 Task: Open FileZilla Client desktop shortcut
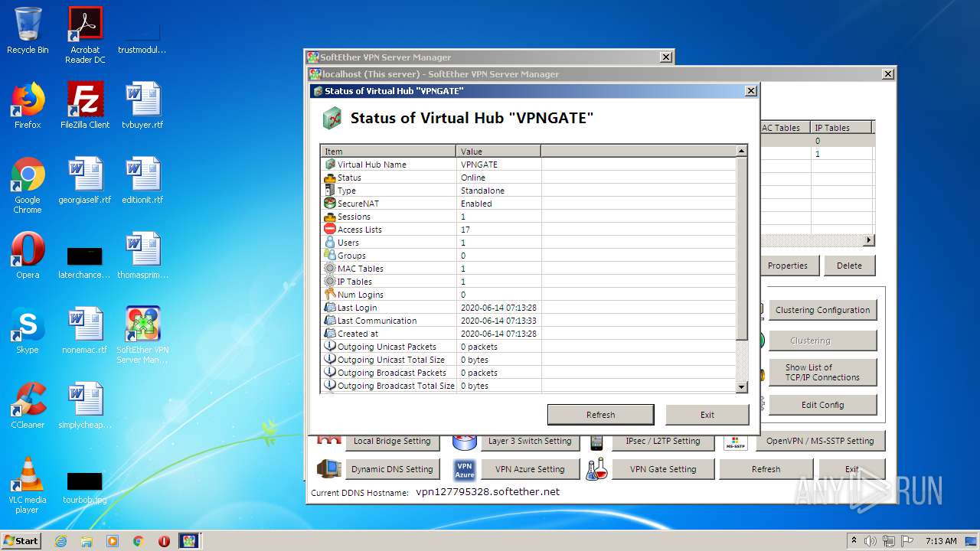[x=85, y=106]
